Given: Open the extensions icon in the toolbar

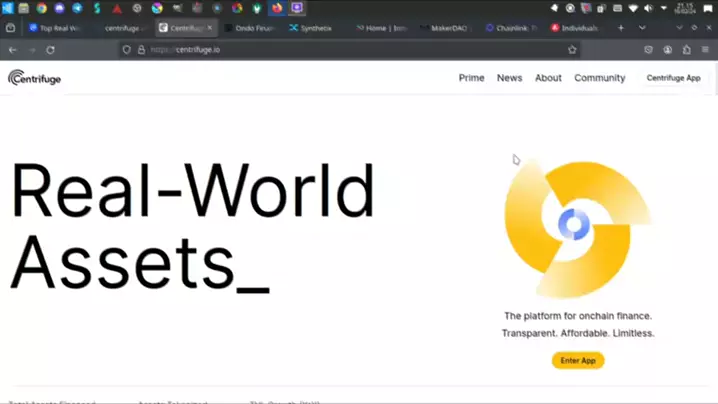Looking at the screenshot, I should pos(686,49).
